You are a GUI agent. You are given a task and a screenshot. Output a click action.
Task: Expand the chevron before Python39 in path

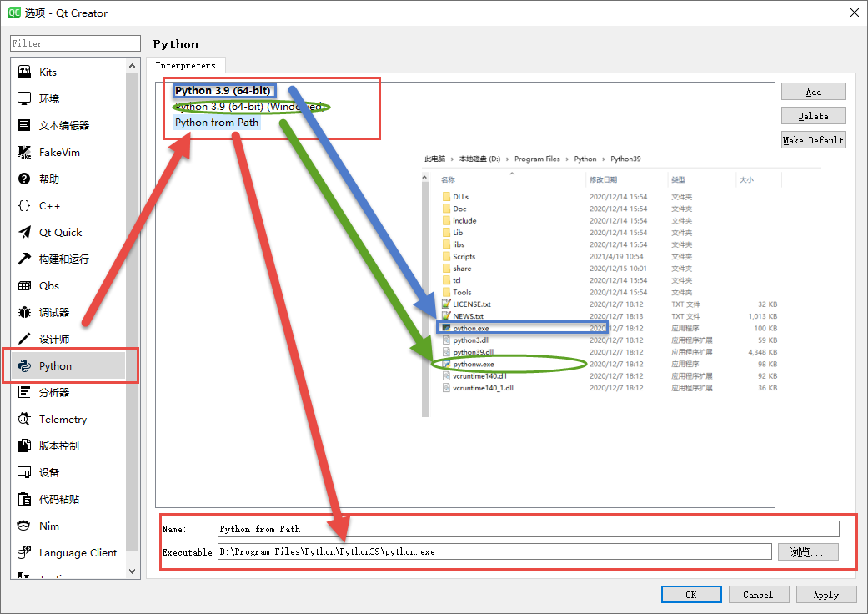click(x=604, y=159)
